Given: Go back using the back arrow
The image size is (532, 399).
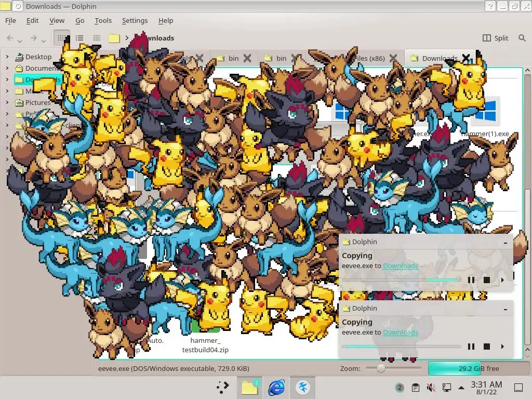Looking at the screenshot, I should (x=10, y=38).
